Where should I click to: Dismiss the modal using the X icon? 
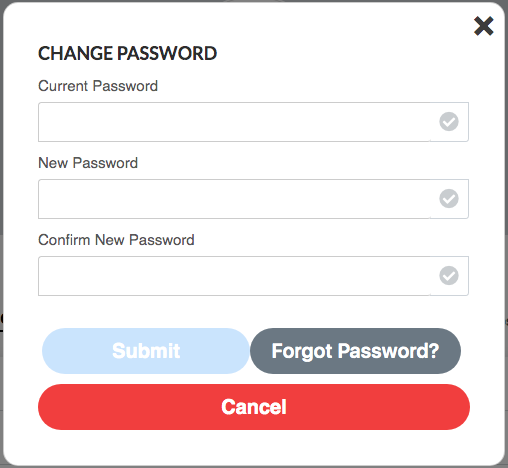coord(483,26)
